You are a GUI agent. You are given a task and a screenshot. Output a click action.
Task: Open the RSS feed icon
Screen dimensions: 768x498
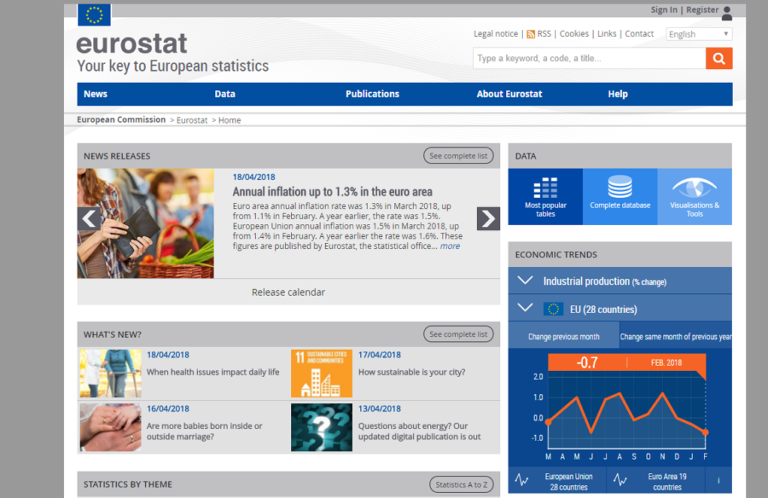tap(530, 34)
